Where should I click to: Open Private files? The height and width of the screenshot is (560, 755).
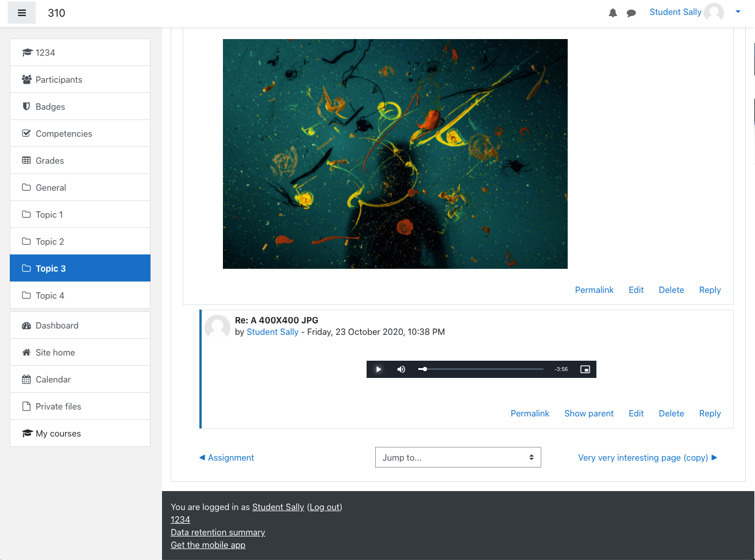click(x=80, y=406)
